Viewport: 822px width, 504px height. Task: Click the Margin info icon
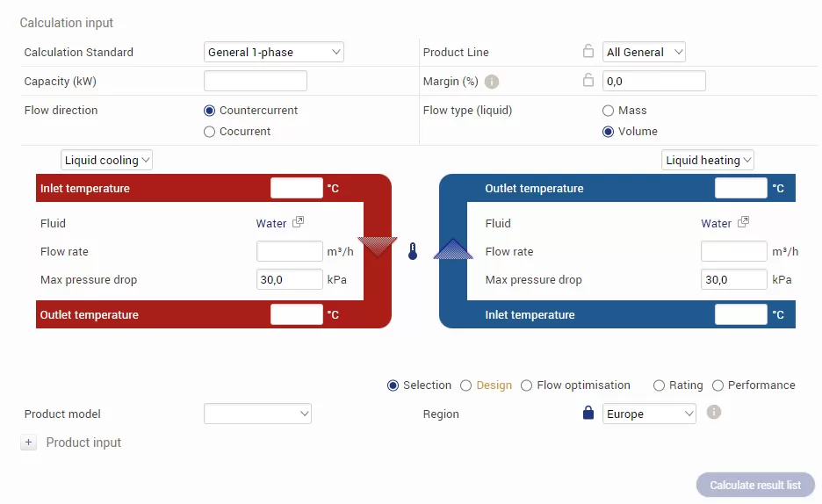tap(492, 82)
